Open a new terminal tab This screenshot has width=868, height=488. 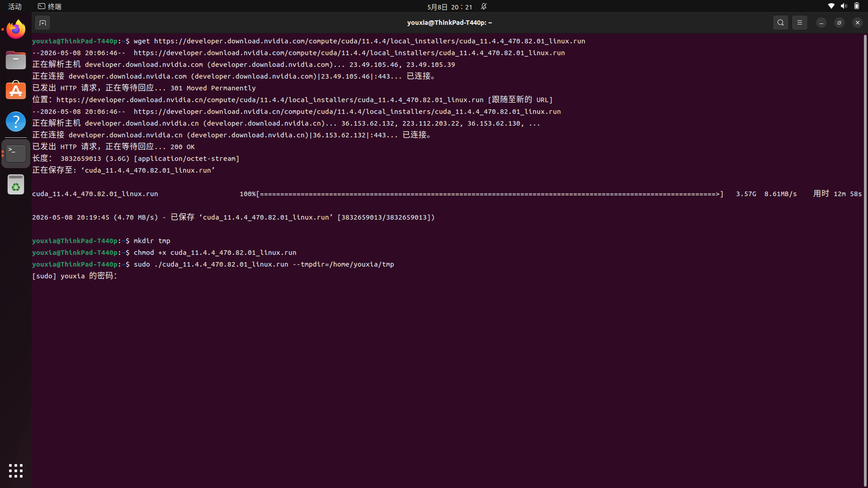pyautogui.click(x=42, y=23)
